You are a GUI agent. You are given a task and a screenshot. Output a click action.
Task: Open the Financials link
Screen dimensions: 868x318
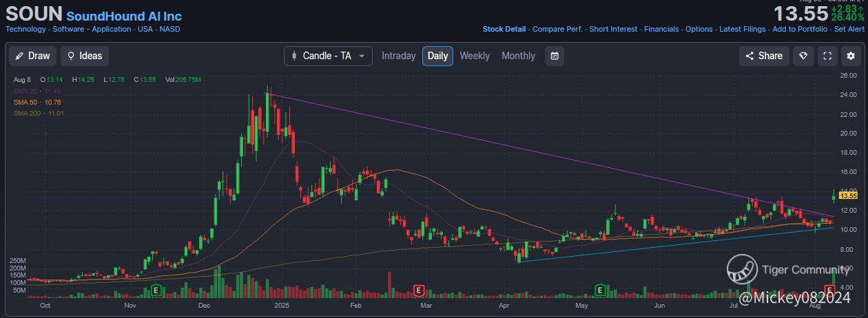click(x=661, y=29)
